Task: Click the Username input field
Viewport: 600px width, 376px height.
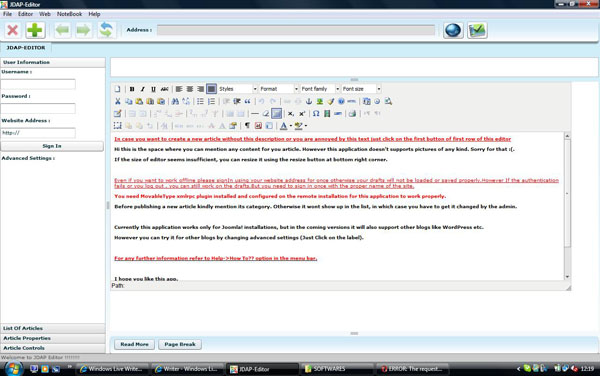Action: (38, 84)
